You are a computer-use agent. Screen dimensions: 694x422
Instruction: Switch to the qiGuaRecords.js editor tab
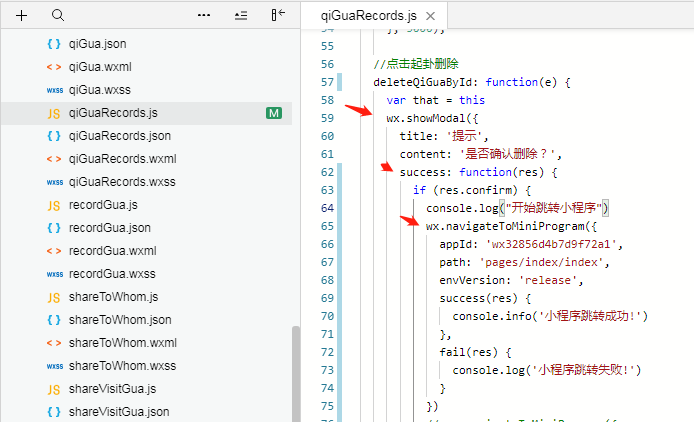click(370, 17)
